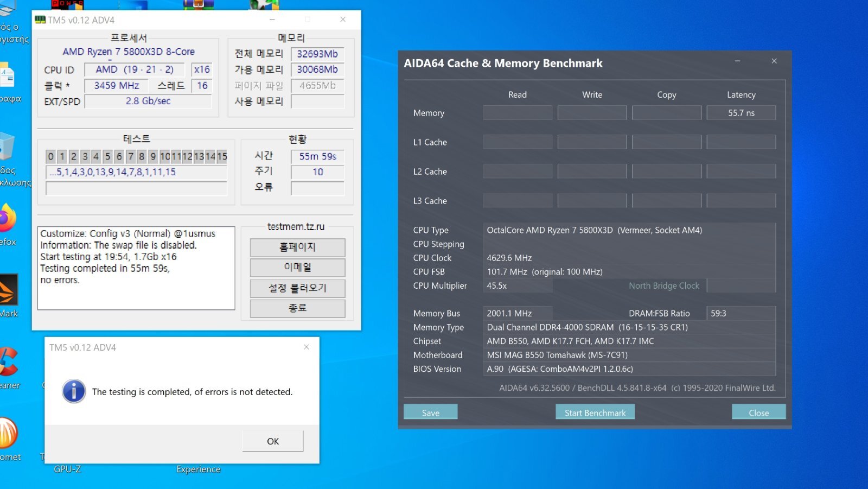868x489 pixels.
Task: Minimize the AIDA64 benchmark window
Action: pos(738,61)
